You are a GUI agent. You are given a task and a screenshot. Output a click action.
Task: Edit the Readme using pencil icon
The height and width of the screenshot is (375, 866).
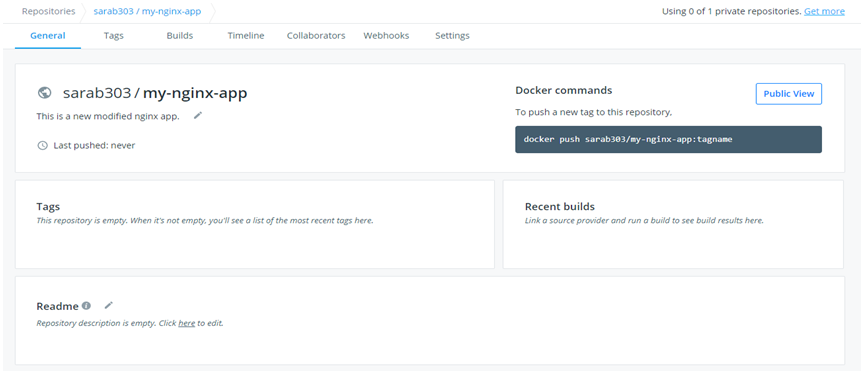(108, 305)
